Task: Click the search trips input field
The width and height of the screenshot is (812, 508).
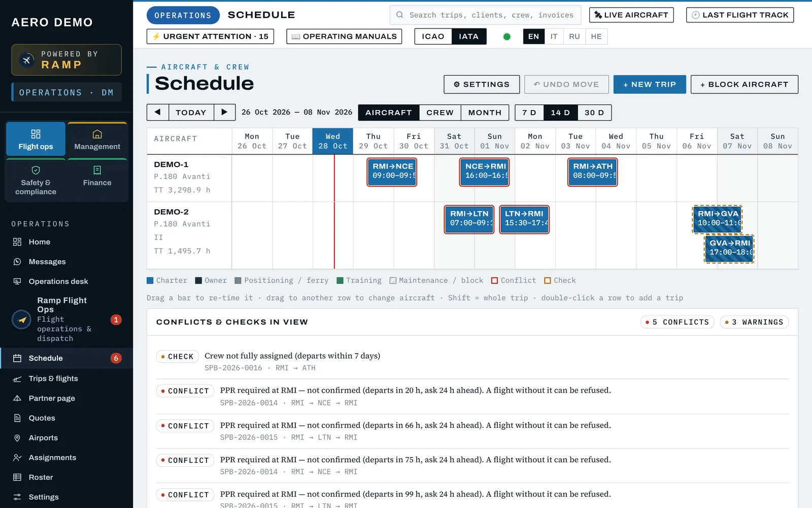Action: (x=486, y=15)
